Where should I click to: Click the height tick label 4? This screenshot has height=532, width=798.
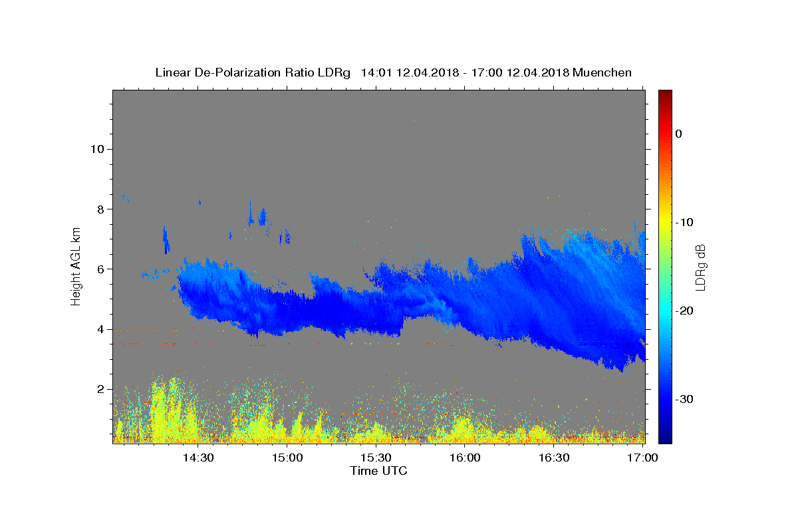click(x=100, y=329)
